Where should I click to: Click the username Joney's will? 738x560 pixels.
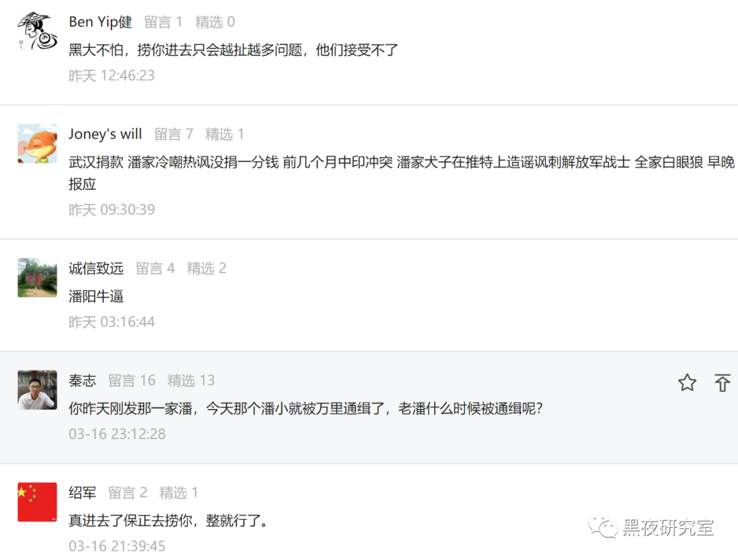pyautogui.click(x=105, y=134)
